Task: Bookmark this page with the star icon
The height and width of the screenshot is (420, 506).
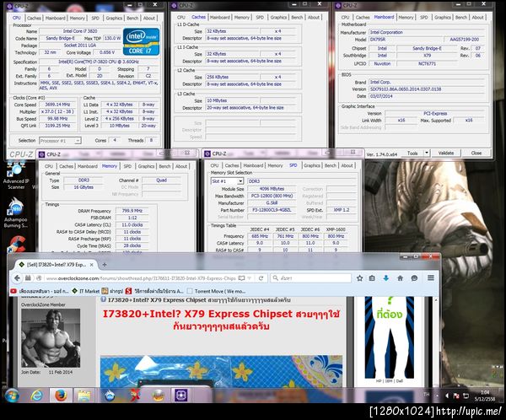Action: [359, 278]
